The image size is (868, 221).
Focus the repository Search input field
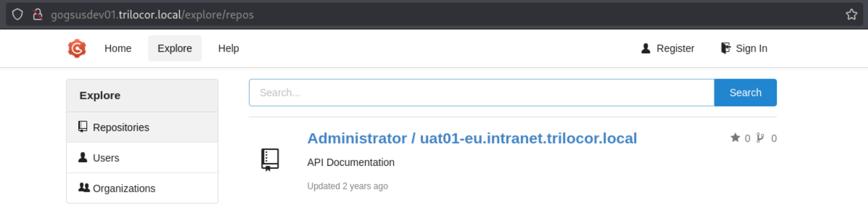pos(482,93)
